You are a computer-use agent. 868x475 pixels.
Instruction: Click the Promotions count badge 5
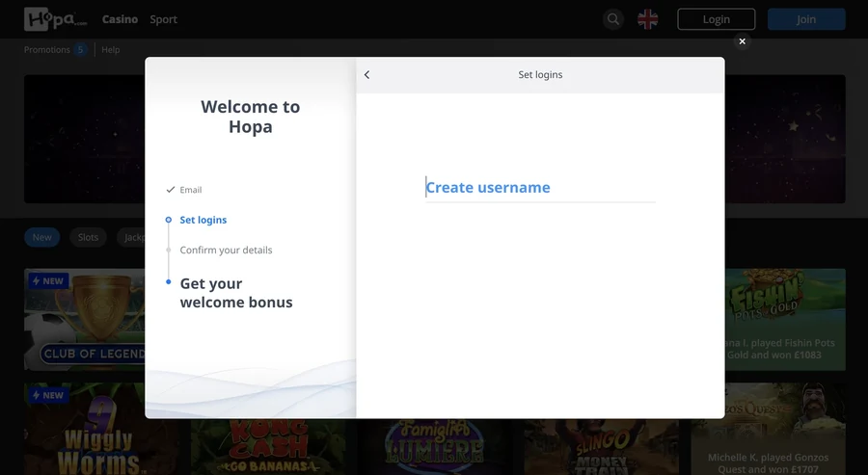(80, 50)
